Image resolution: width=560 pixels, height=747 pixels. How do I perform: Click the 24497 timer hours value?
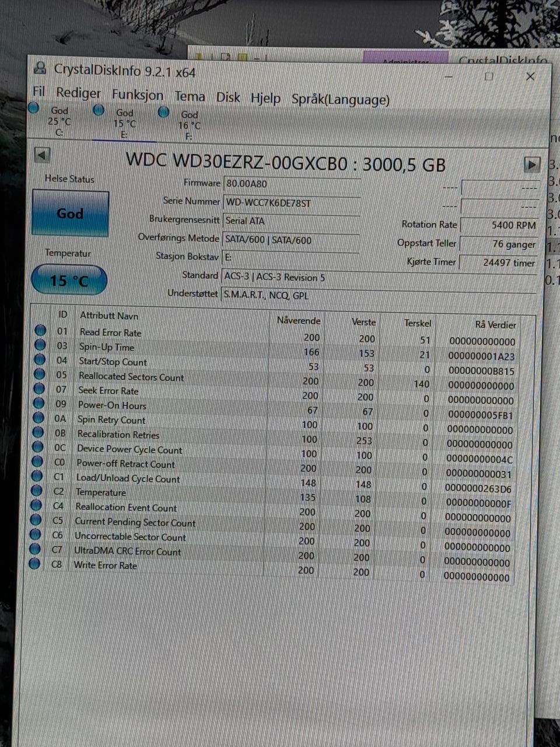(x=498, y=263)
